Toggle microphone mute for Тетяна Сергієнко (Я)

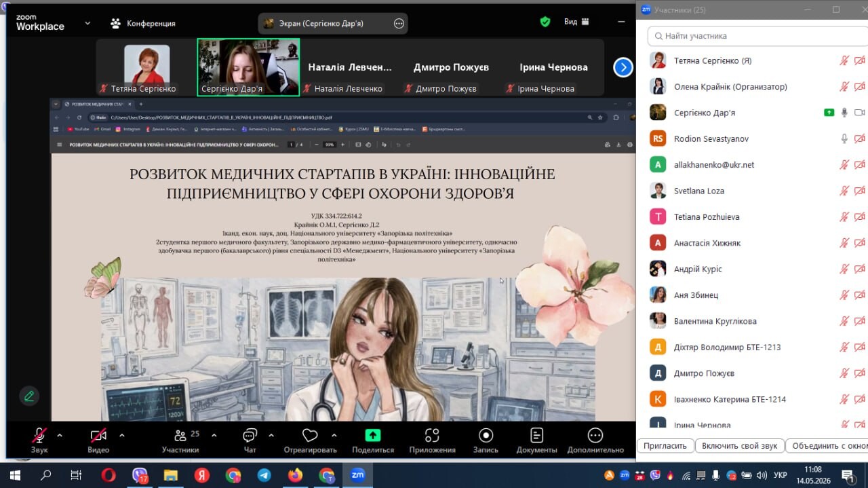(x=844, y=60)
